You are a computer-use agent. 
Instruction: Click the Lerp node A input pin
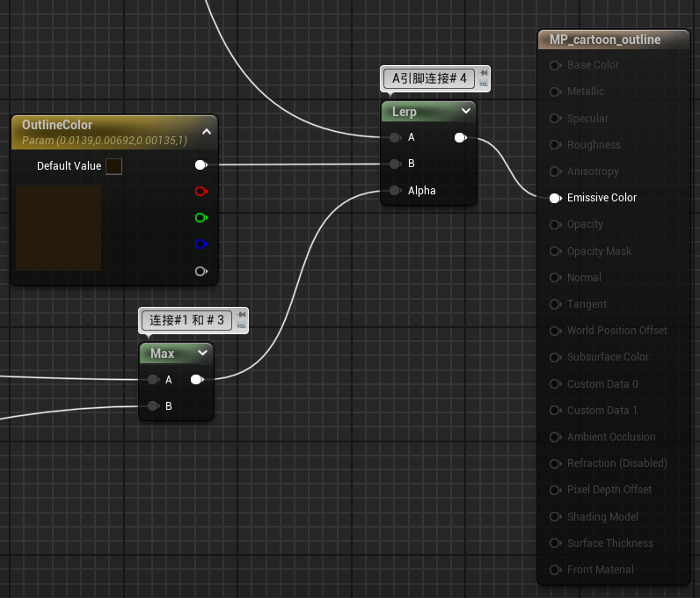click(395, 137)
